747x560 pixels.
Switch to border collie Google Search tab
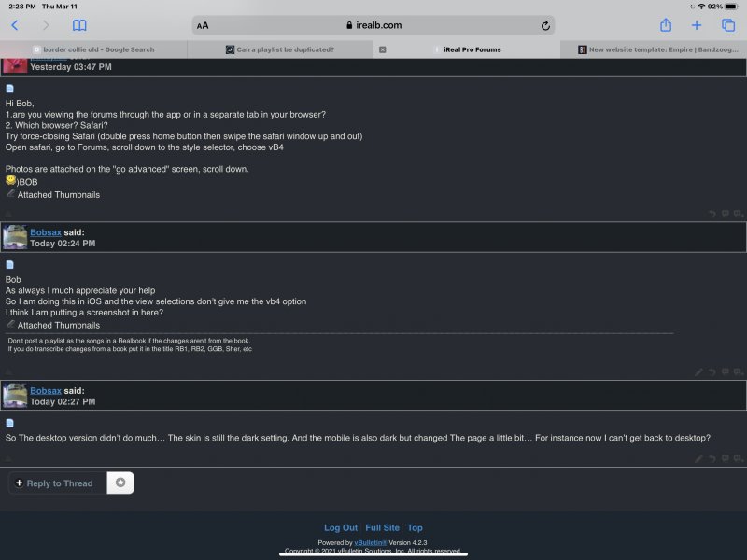tap(93, 49)
